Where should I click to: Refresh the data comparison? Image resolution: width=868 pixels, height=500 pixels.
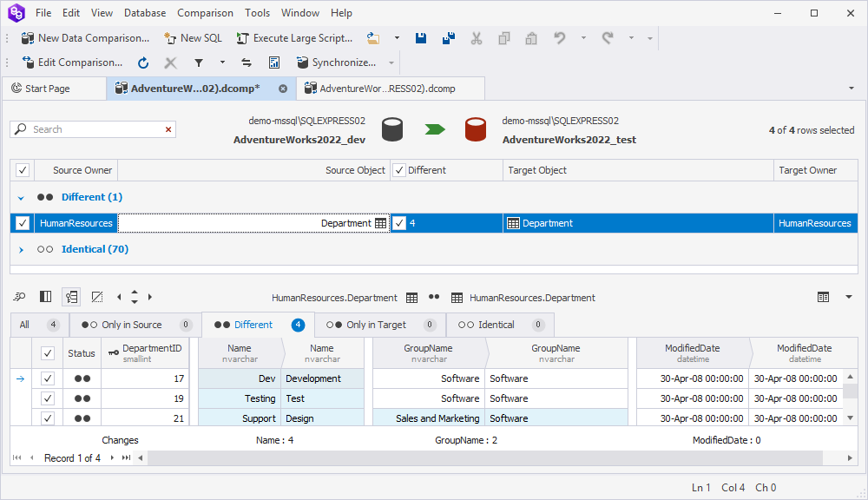click(143, 62)
